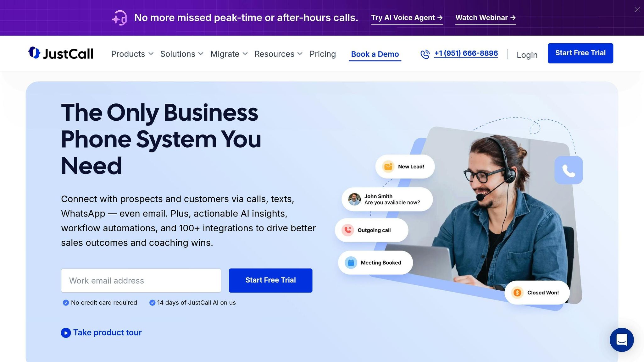Click the Book a Demo link

(375, 54)
